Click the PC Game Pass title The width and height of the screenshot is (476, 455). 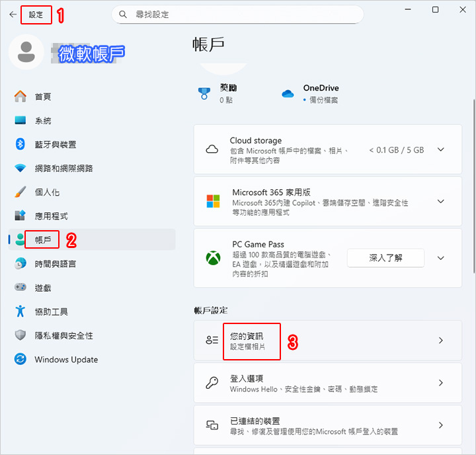[x=258, y=244]
